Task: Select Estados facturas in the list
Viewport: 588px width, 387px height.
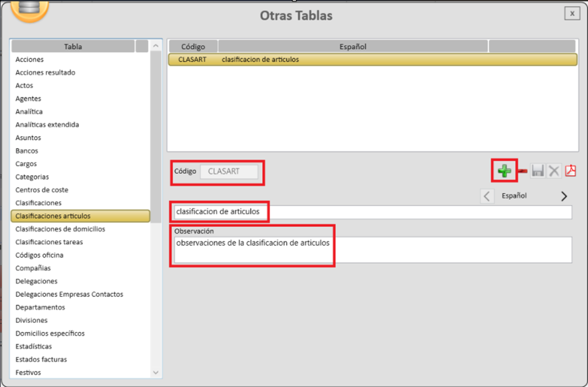Action: click(x=41, y=359)
